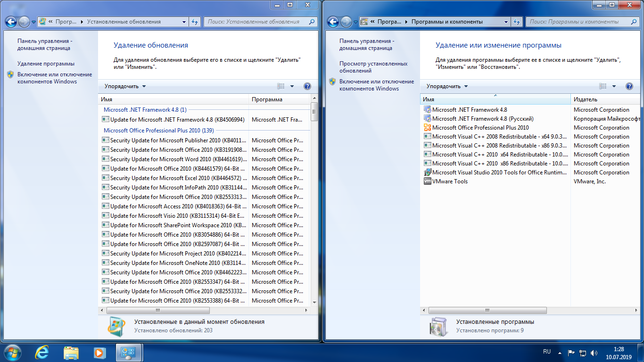Click Панель управления home link in Updates window
644x362 pixels.
point(45,44)
